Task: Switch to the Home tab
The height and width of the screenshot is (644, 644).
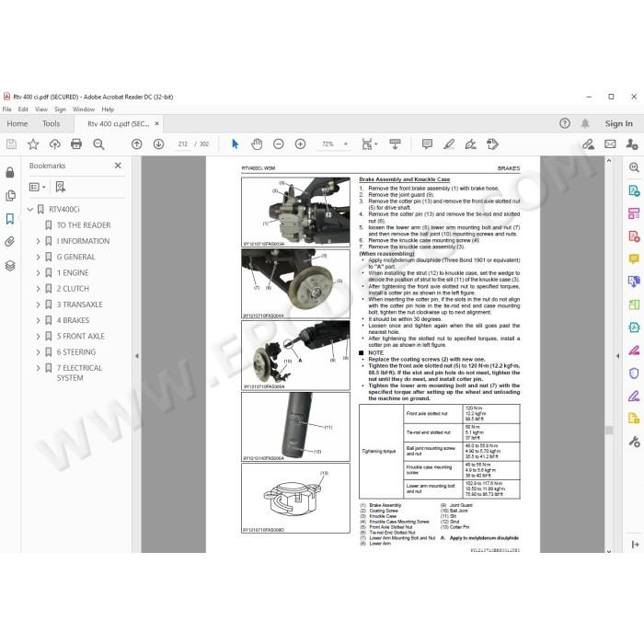Action: [17, 123]
